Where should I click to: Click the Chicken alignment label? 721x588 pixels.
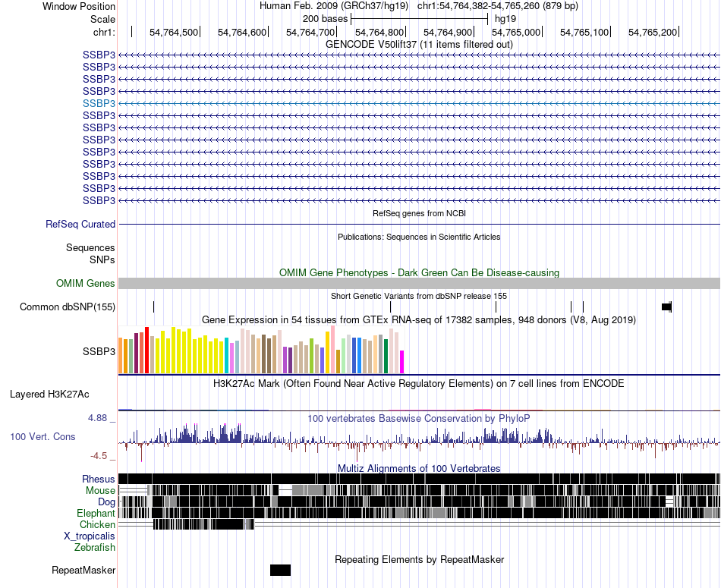[x=97, y=524]
